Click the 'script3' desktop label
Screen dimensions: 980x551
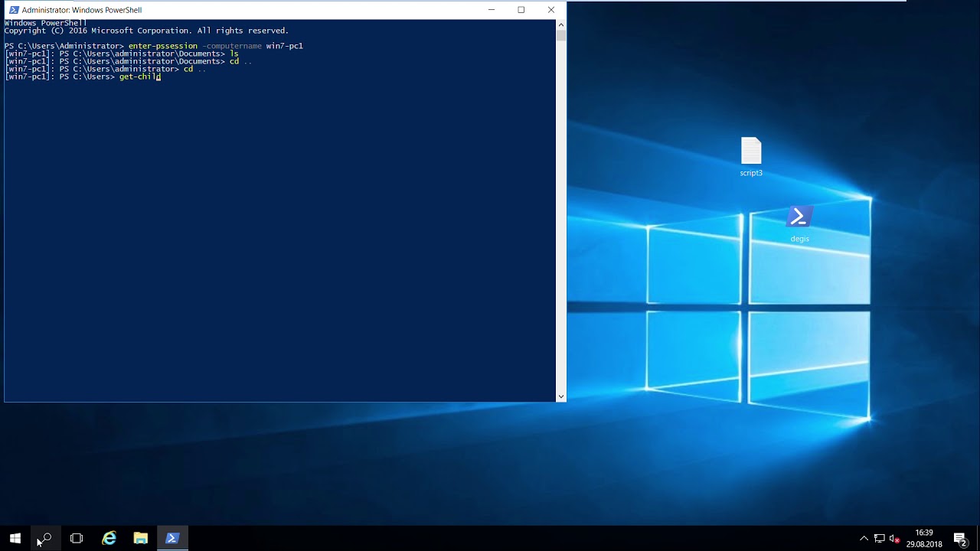pyautogui.click(x=751, y=173)
